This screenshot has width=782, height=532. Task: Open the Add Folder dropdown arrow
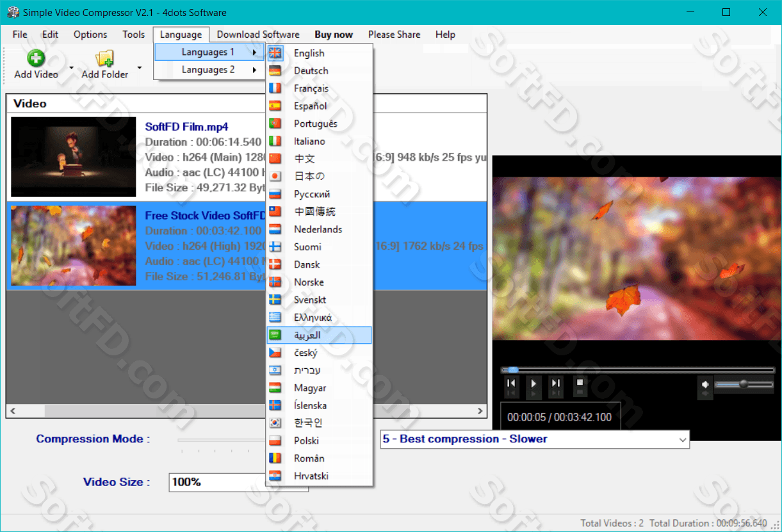click(x=139, y=67)
